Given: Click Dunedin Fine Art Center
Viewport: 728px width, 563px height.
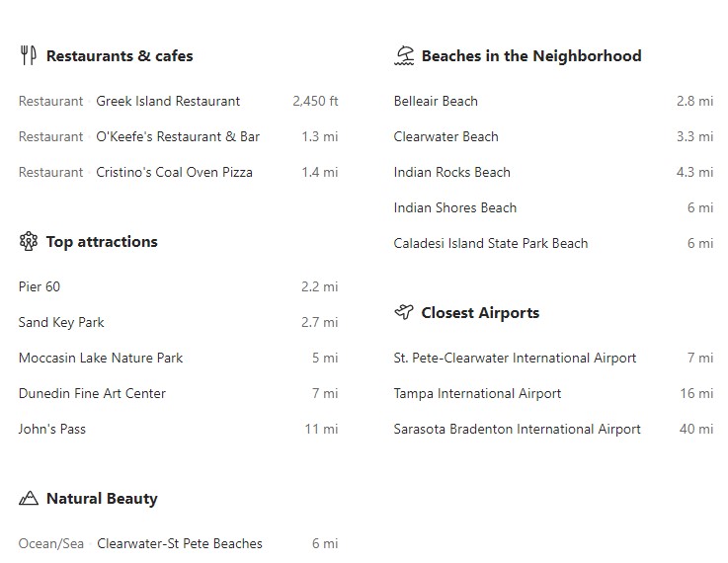Looking at the screenshot, I should point(92,393).
